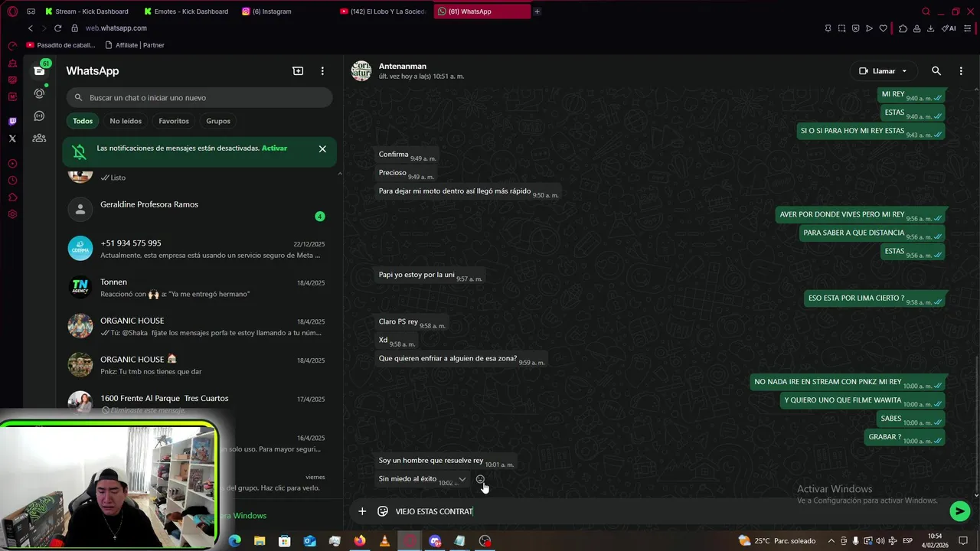Switch to 'El Lobo Y La Socied' YouTube tab
Viewport: 980px width, 551px height.
coord(382,11)
